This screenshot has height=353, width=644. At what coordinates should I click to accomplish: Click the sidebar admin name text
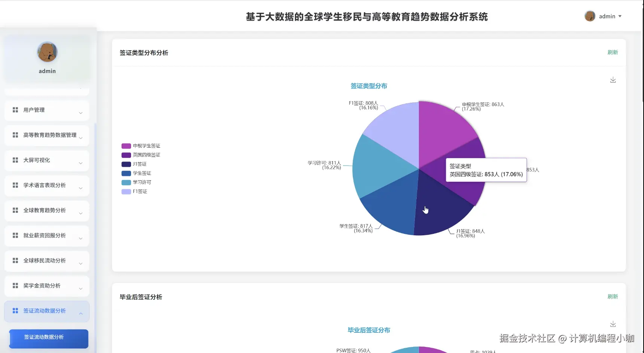click(x=47, y=71)
